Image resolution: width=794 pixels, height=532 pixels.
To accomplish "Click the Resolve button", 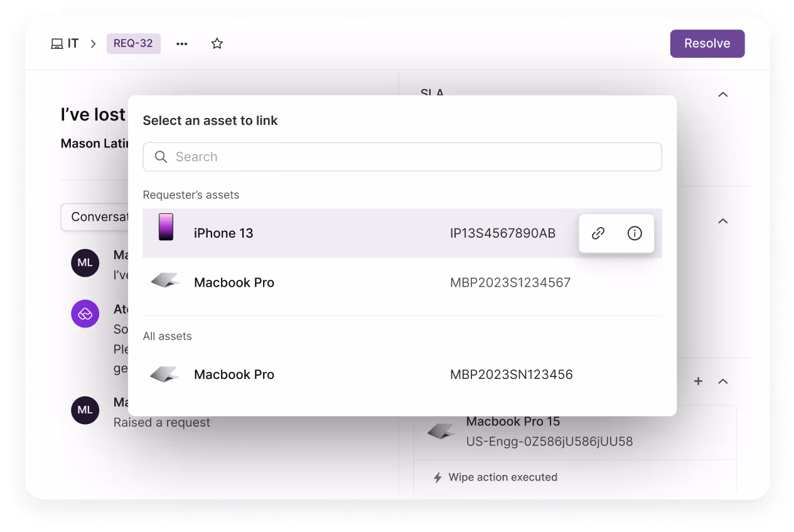I will click(707, 43).
